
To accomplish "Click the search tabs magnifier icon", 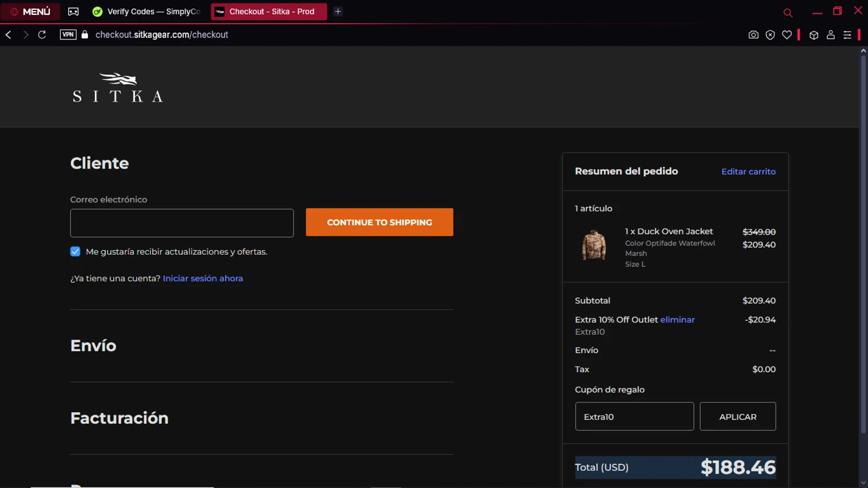I will tap(788, 12).
